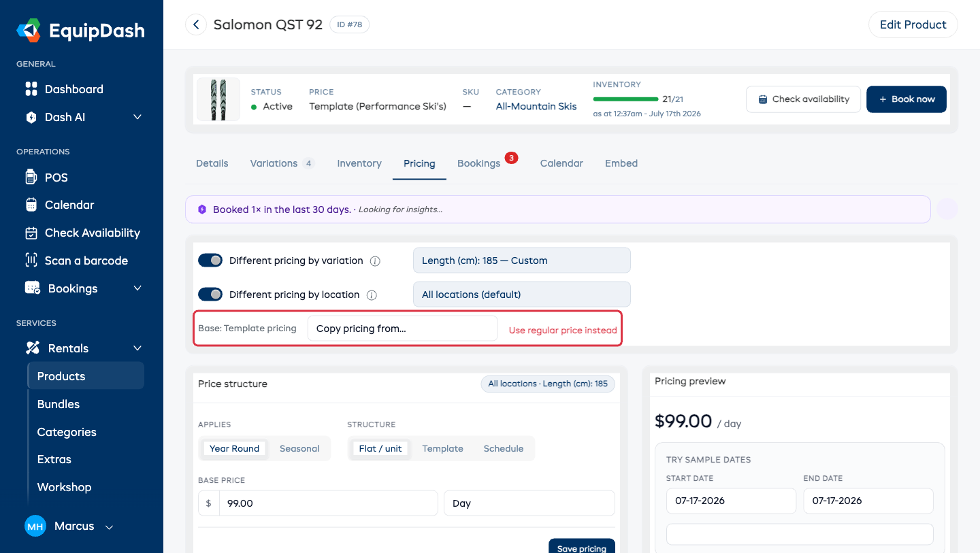Switch to the Variations tab

(282, 163)
